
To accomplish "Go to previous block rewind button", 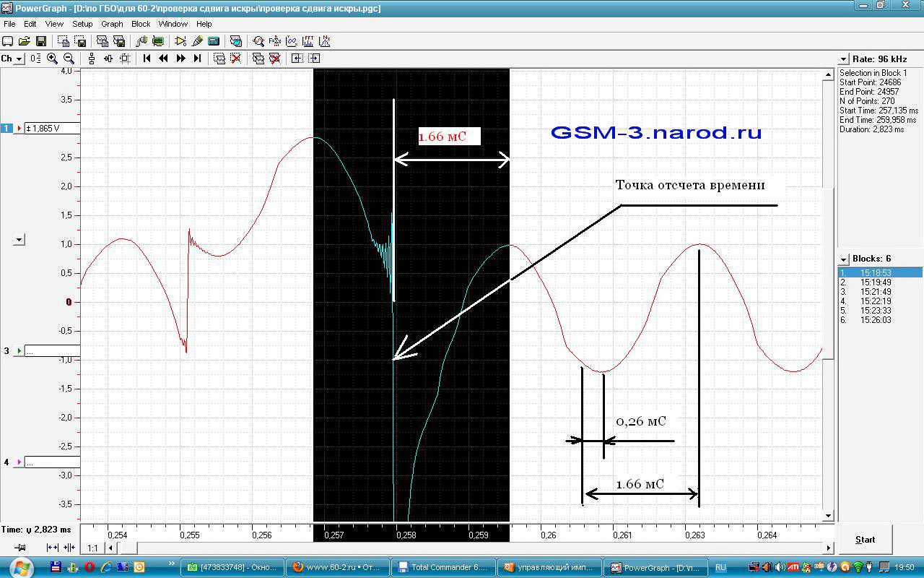I will coord(163,59).
